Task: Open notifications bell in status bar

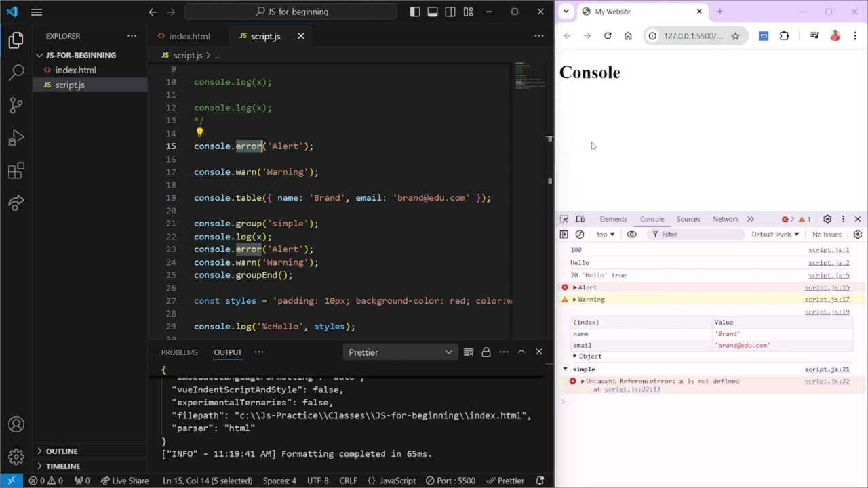Action: click(x=540, y=481)
